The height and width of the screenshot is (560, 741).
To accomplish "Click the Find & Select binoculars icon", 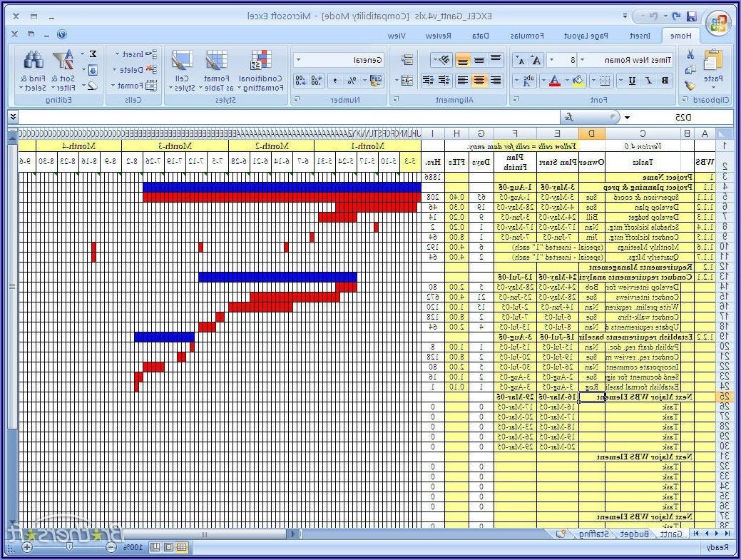I will point(34,60).
